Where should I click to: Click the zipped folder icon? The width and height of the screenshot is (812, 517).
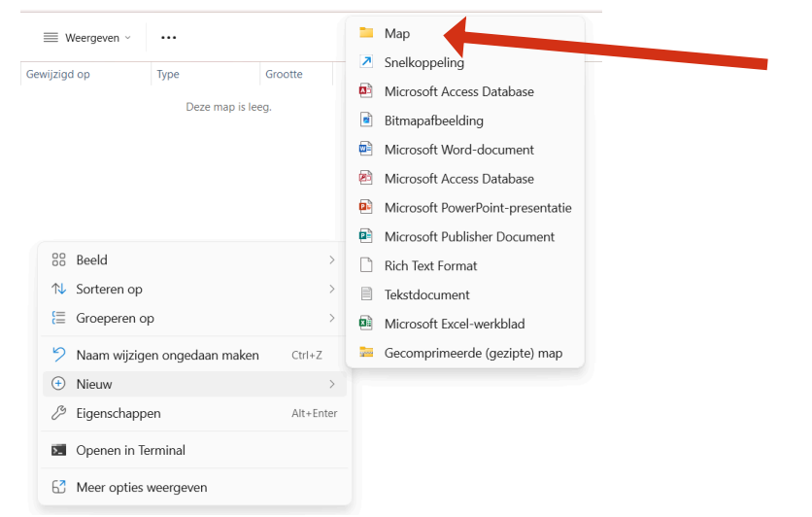[x=366, y=353]
